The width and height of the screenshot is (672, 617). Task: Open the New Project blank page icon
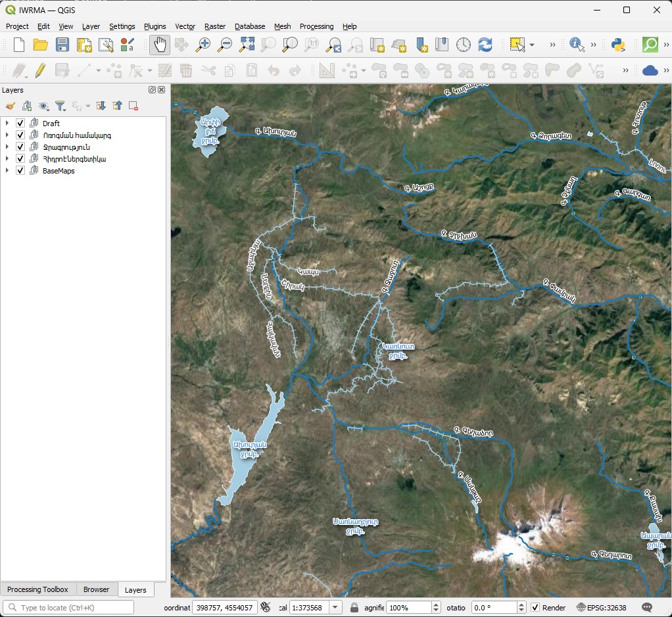[19, 45]
